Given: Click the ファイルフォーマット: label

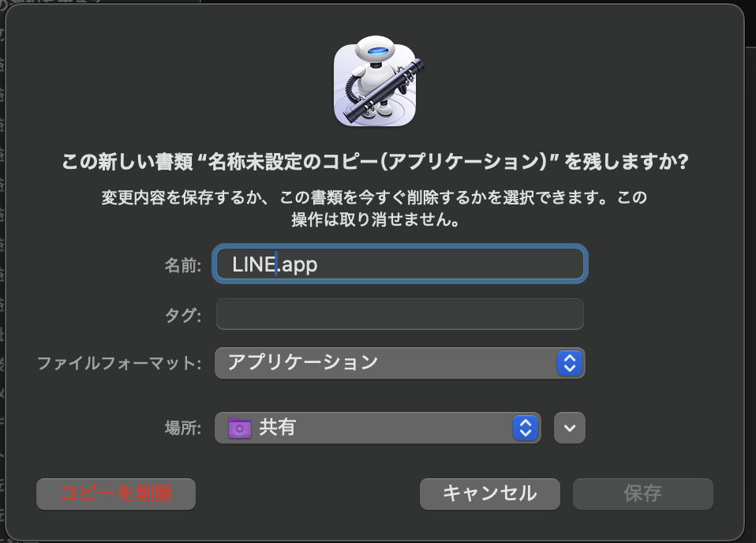Looking at the screenshot, I should tap(119, 363).
